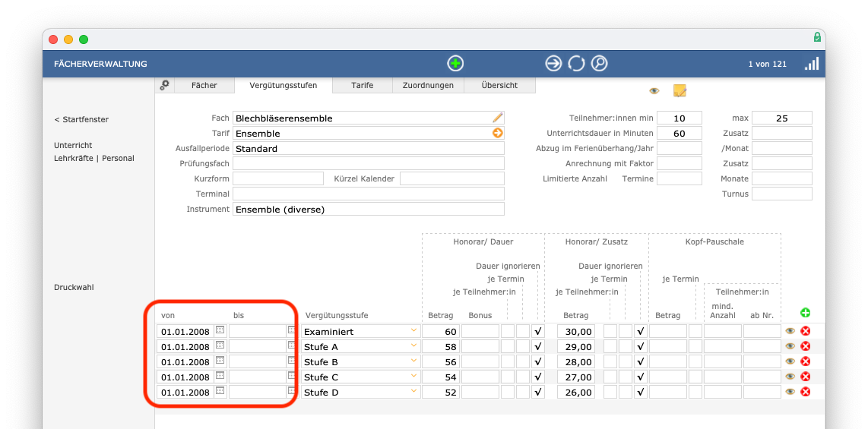This screenshot has width=868, height=429.
Task: Switch to the Fächer tab
Action: [204, 85]
